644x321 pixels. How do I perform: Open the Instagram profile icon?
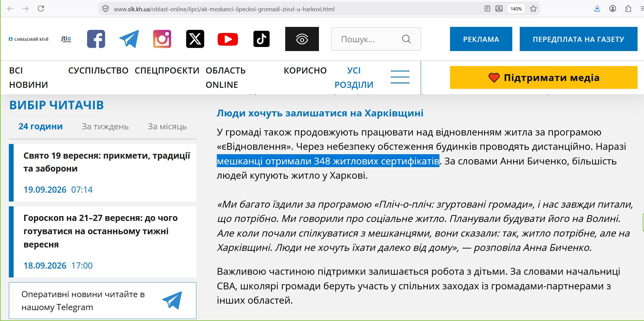tap(162, 39)
